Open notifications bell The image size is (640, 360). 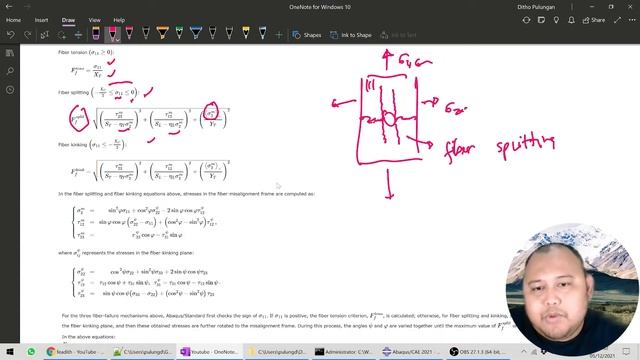571,20
